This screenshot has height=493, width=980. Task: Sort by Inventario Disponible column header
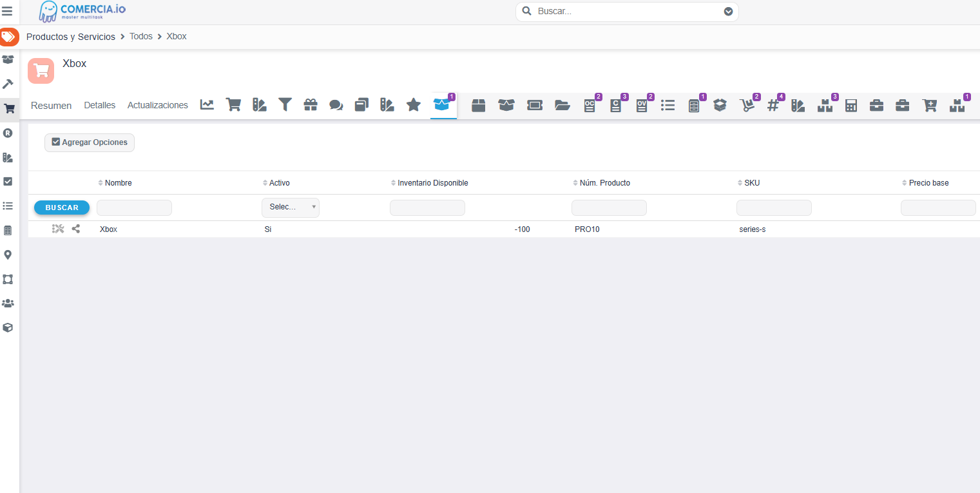pyautogui.click(x=429, y=183)
